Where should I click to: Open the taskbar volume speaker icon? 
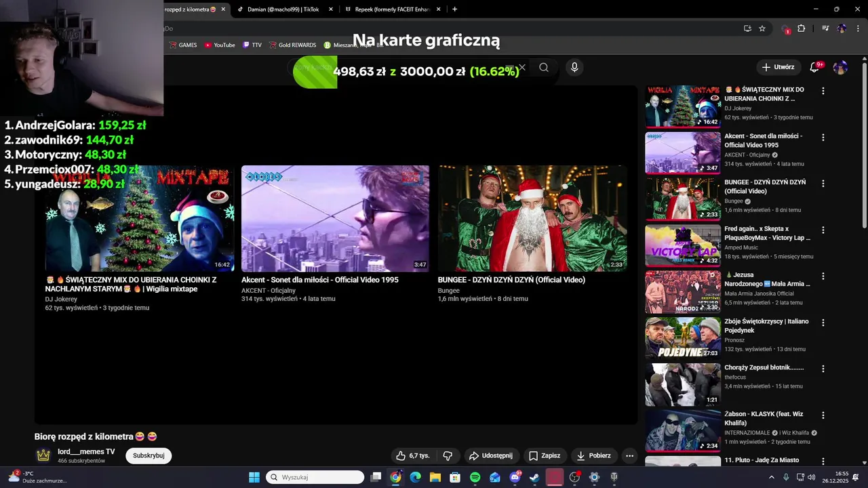point(812,477)
